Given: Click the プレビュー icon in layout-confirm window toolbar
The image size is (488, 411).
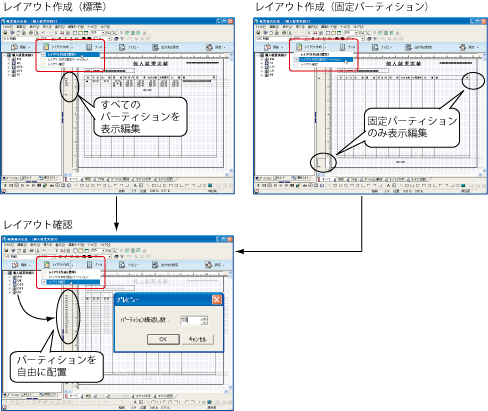Looking at the screenshot, I should [x=122, y=265].
